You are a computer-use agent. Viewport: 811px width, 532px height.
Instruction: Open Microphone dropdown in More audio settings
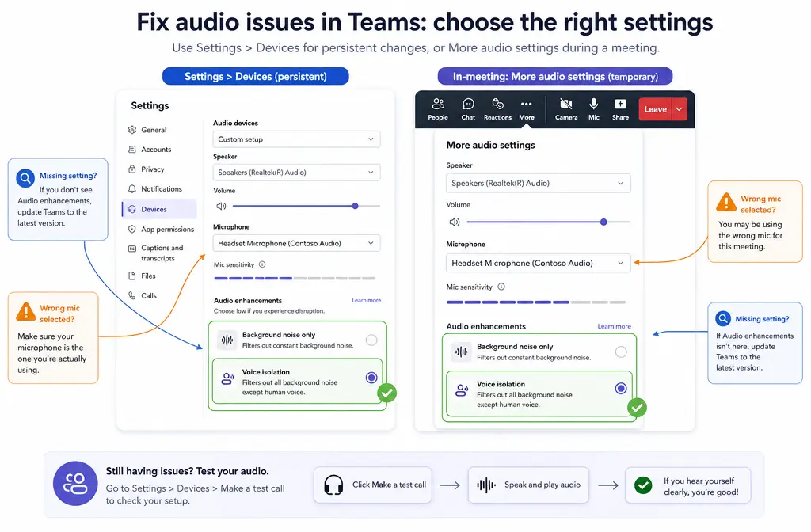538,263
